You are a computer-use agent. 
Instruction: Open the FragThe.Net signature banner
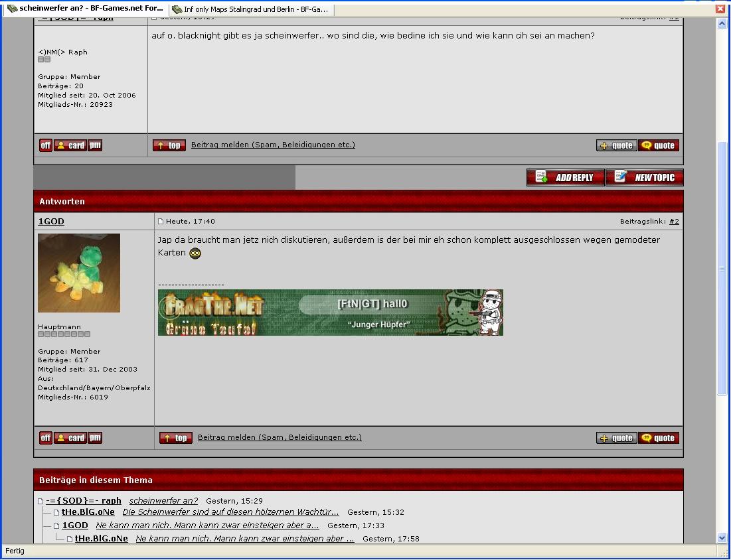(x=331, y=313)
